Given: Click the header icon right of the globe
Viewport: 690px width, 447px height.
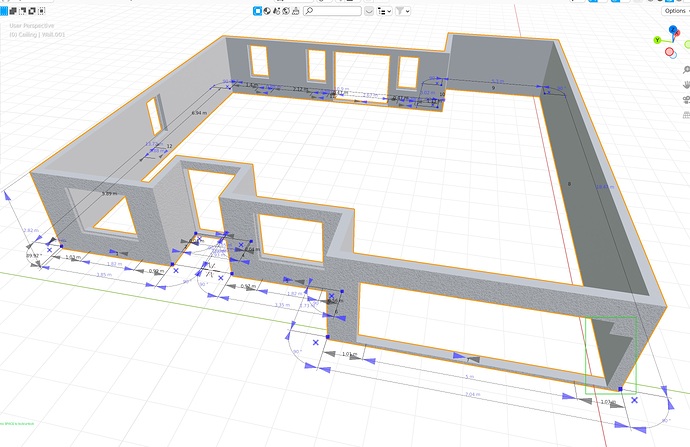Looking at the screenshot, I should 296,11.
